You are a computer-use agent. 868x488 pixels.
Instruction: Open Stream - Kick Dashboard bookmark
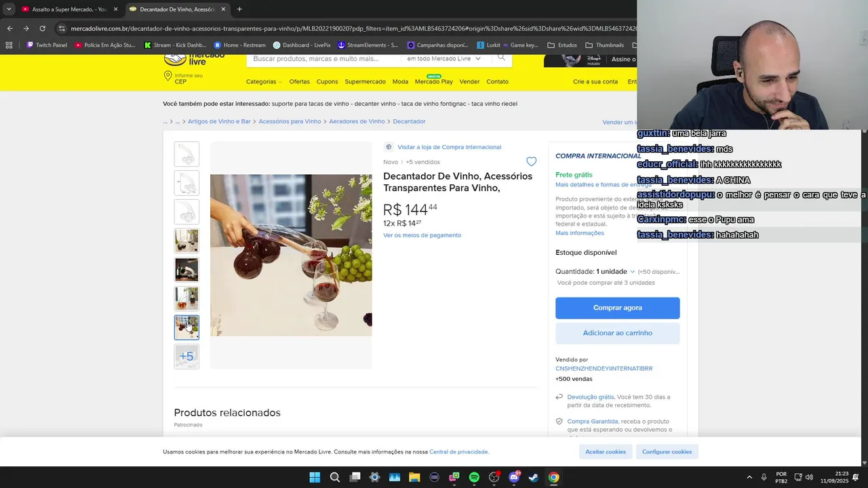pos(175,45)
